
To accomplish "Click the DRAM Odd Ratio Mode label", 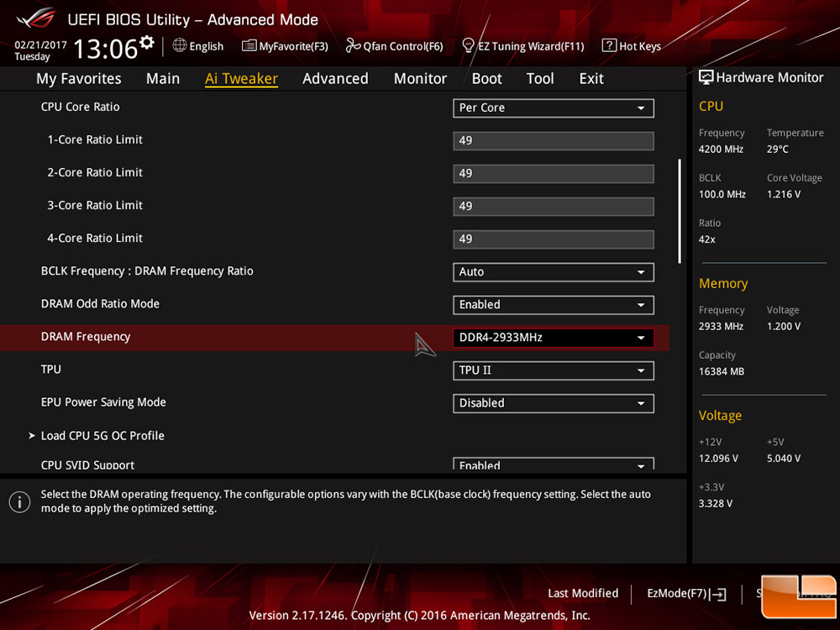I will pyautogui.click(x=100, y=304).
